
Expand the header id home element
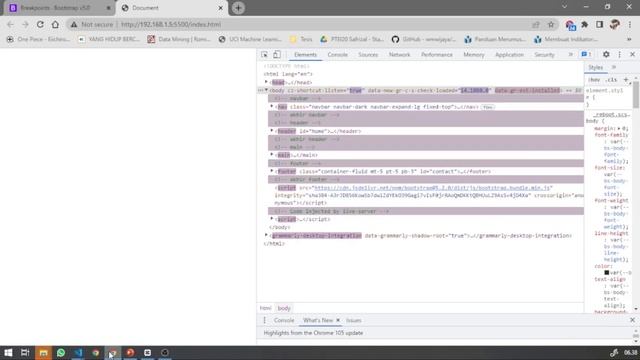pyautogui.click(x=272, y=131)
